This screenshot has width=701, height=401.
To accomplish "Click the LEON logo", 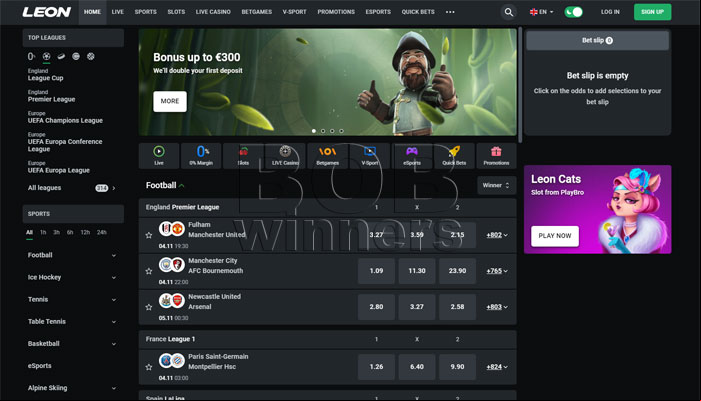I will 46,12.
